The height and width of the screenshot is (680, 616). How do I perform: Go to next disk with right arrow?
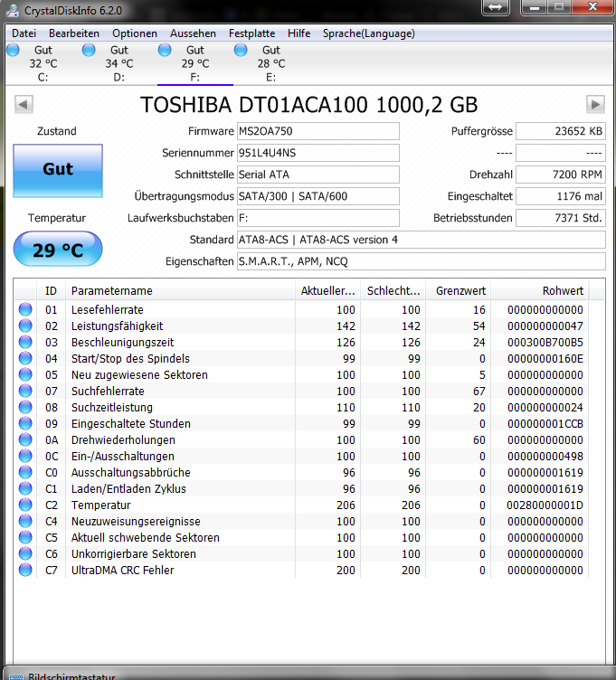tap(595, 105)
